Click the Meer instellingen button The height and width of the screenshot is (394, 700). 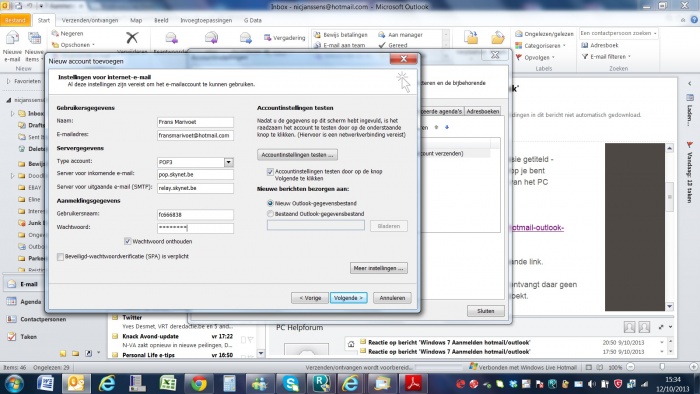379,268
